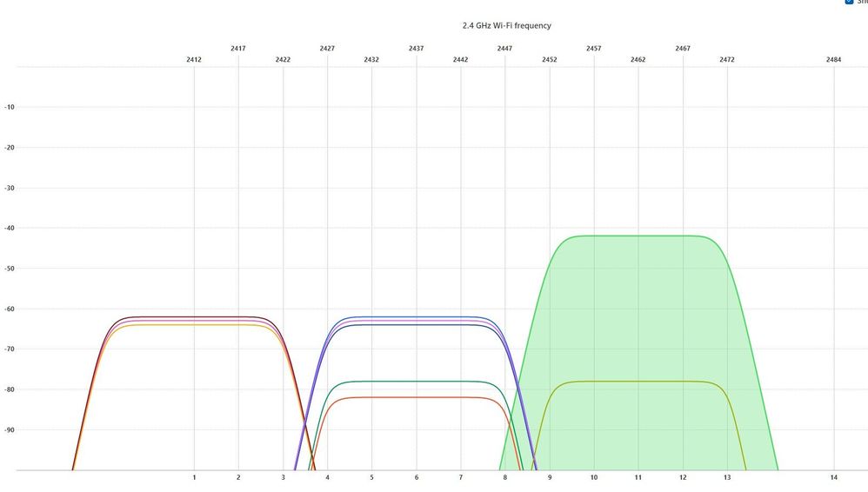Click the 2462 frequency label

coord(638,59)
